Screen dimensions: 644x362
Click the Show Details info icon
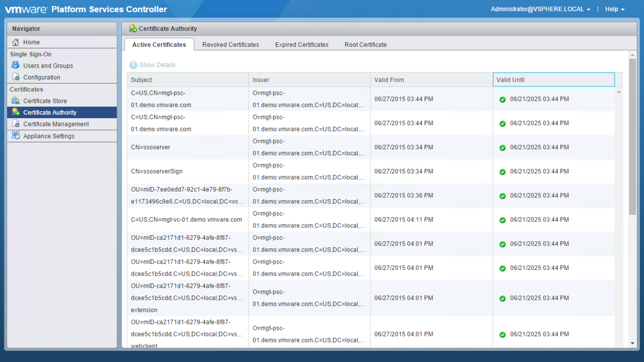(x=133, y=65)
